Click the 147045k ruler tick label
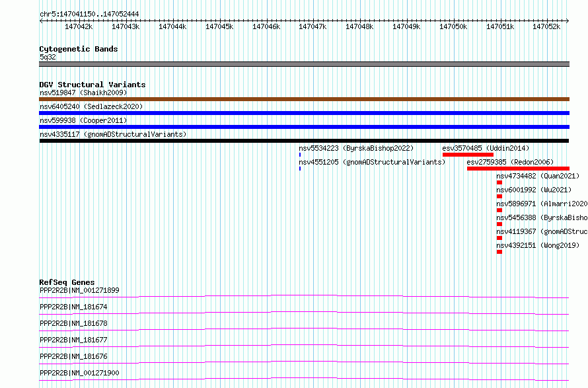 pos(219,26)
